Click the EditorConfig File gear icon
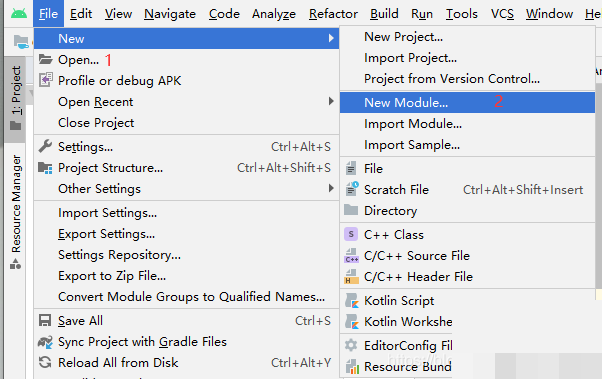Viewport: 602px width, 379px height. pos(351,345)
